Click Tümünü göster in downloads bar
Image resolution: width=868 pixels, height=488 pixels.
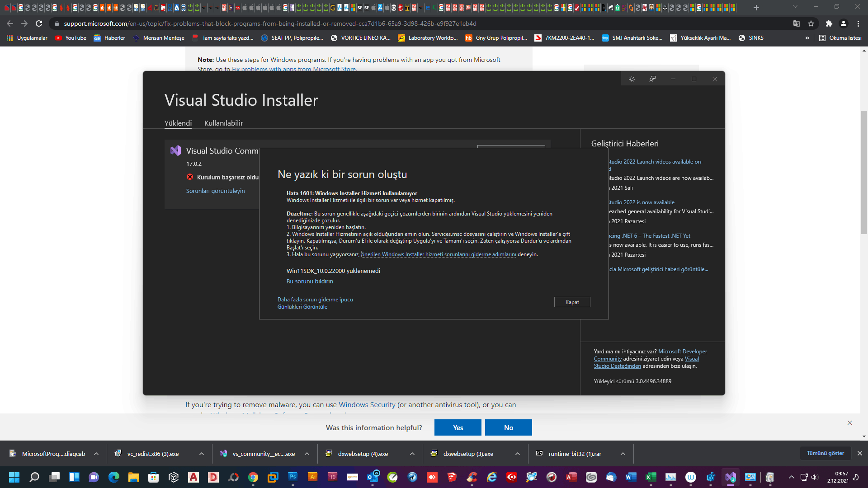pos(826,453)
